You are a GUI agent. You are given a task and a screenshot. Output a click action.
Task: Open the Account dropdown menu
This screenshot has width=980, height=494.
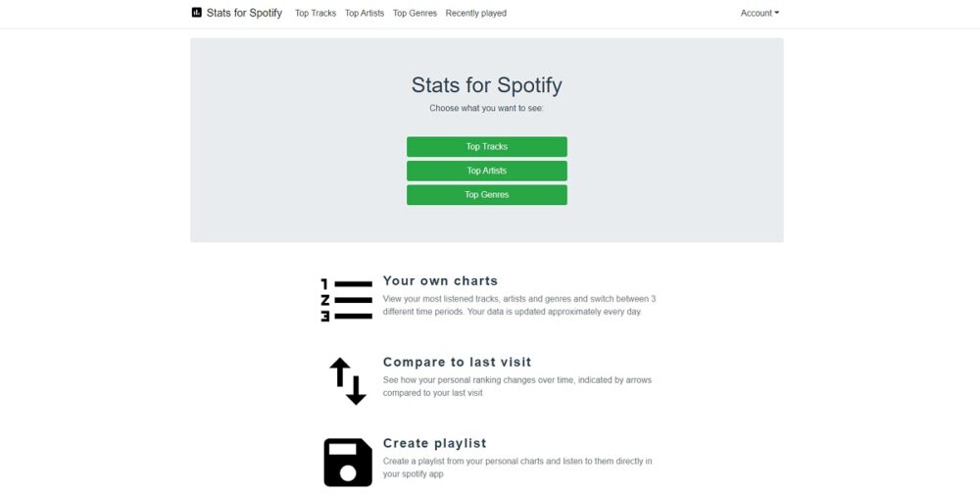tap(759, 14)
